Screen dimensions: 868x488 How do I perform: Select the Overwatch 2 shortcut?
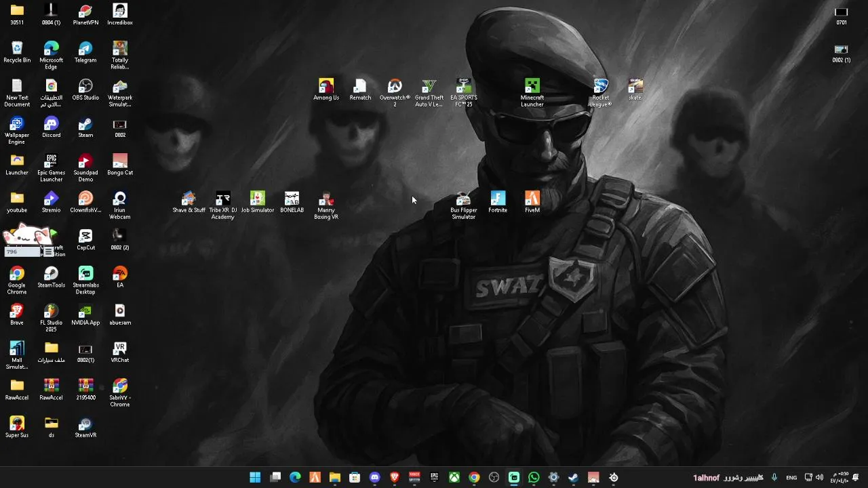click(x=395, y=93)
